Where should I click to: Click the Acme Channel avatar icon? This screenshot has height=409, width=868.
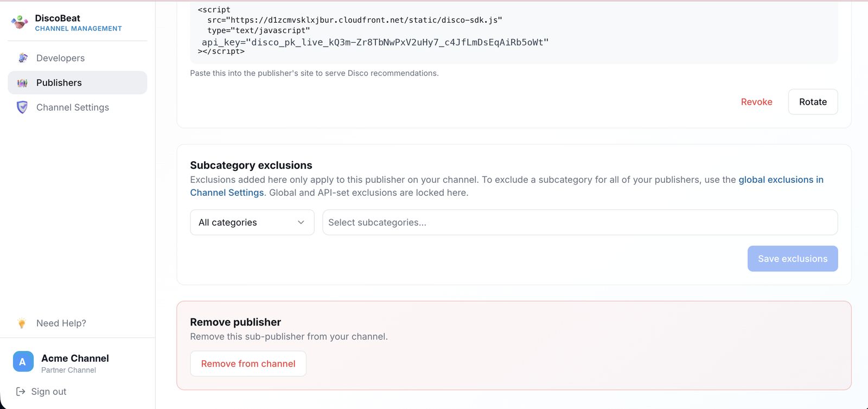tap(23, 362)
